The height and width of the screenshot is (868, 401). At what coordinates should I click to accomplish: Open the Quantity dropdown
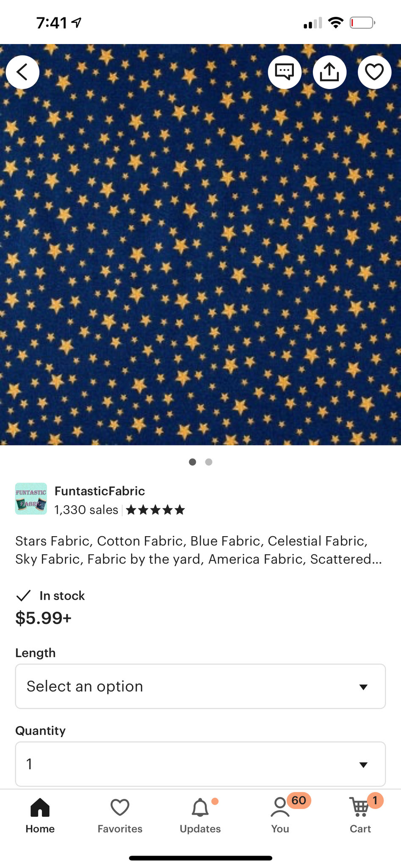pyautogui.click(x=200, y=764)
